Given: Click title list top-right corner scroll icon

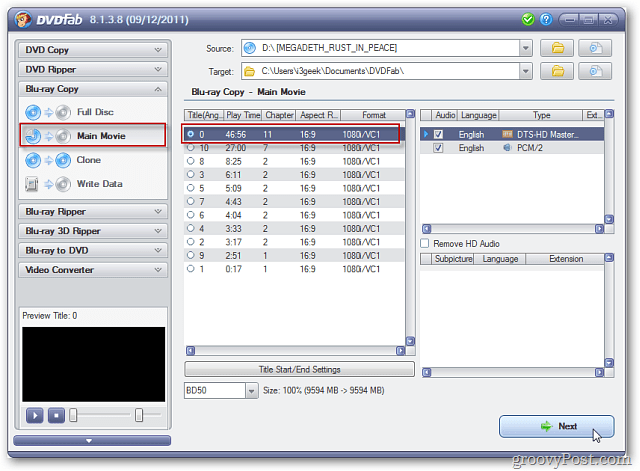Looking at the screenshot, I should click(410, 114).
